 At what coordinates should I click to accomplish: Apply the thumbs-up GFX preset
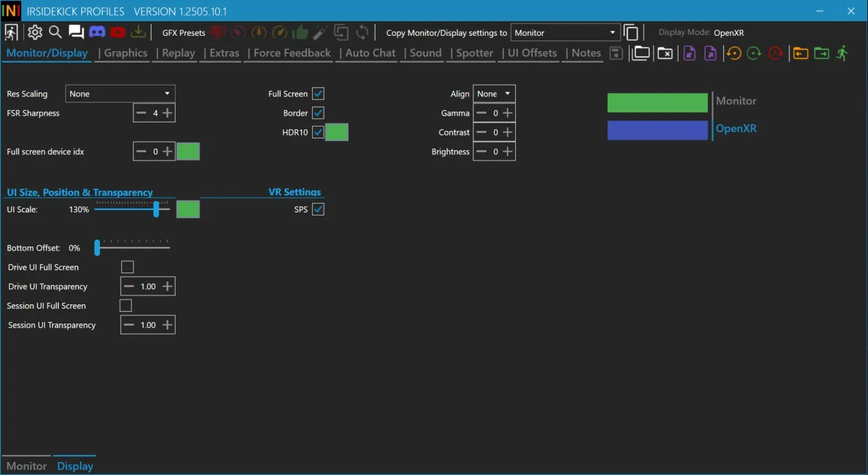tap(300, 32)
